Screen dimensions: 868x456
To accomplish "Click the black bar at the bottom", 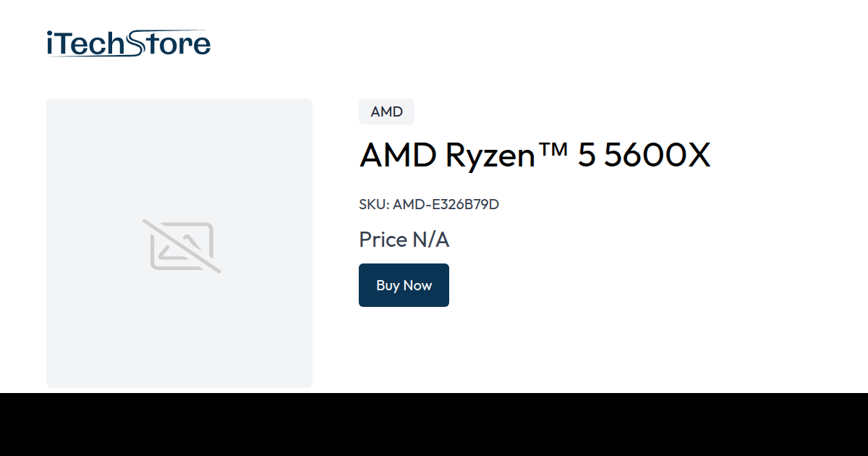I will [x=434, y=425].
